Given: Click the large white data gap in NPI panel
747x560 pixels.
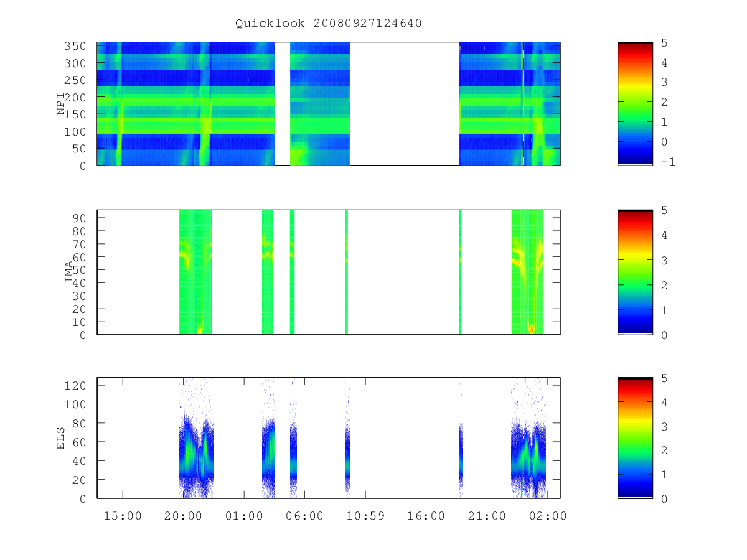Looking at the screenshot, I should [405, 103].
